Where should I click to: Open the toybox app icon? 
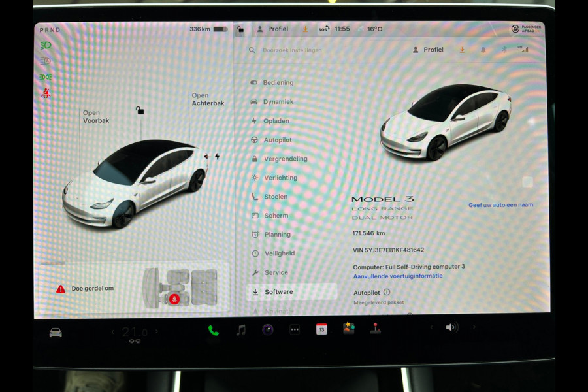click(x=349, y=329)
